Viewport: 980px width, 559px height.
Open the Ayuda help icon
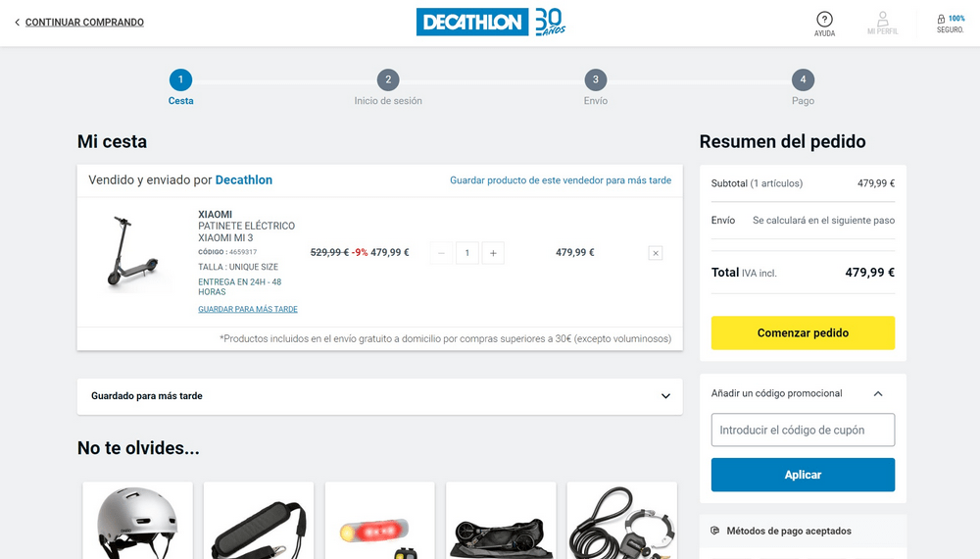point(824,24)
